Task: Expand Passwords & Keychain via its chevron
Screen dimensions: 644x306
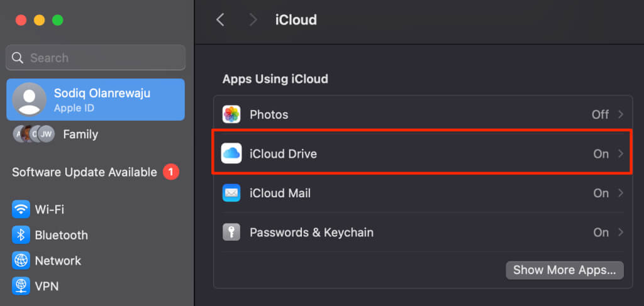Action: 621,232
